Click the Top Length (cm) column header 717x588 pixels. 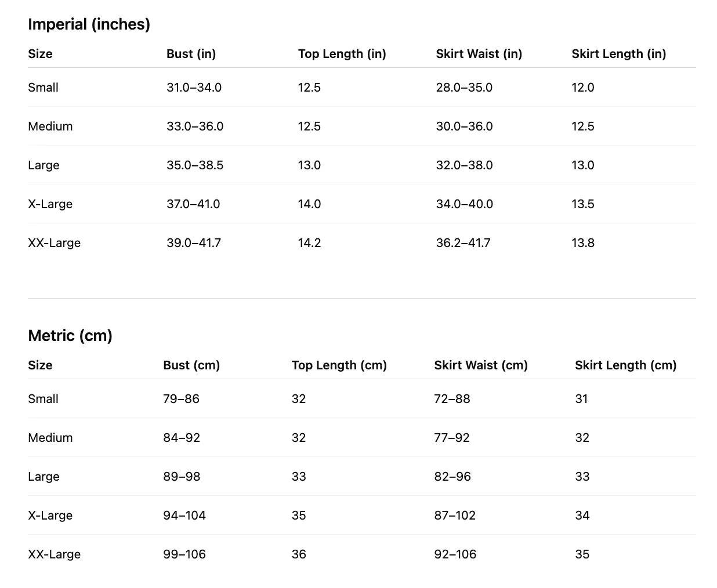point(339,365)
